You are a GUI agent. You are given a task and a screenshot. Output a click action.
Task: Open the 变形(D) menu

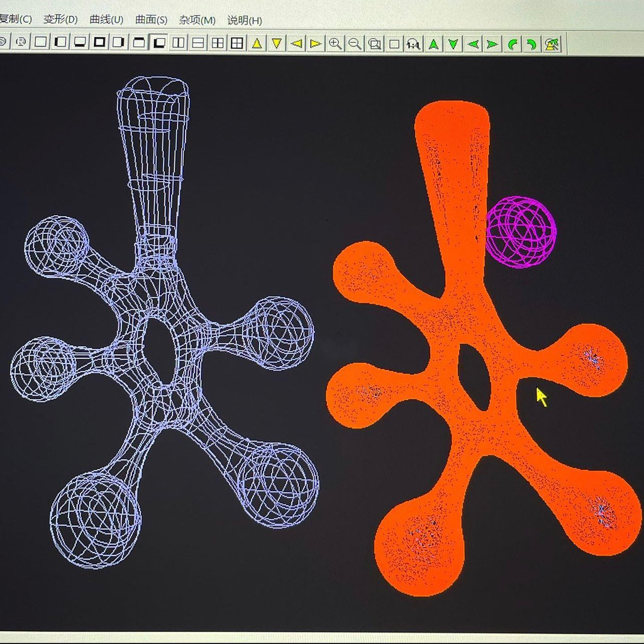coord(60,19)
